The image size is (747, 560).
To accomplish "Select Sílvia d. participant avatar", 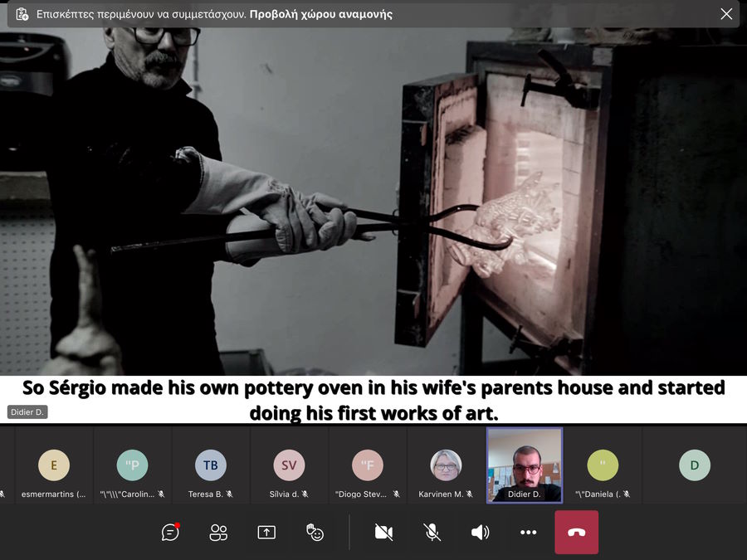I will tap(289, 465).
